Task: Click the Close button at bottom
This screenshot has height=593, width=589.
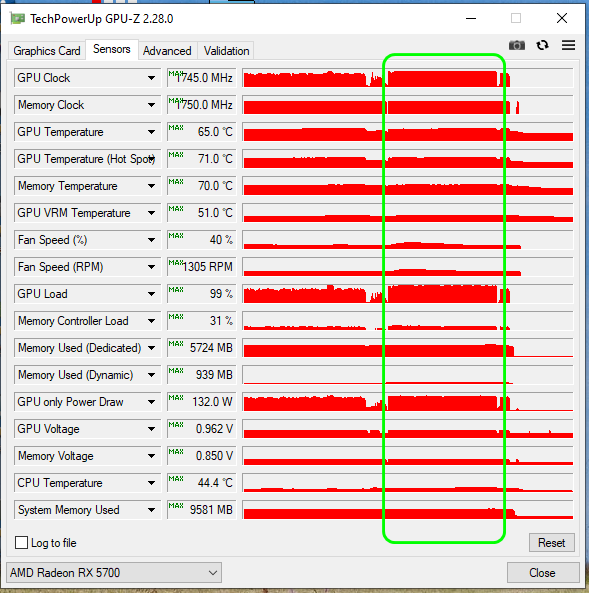Action: (542, 573)
